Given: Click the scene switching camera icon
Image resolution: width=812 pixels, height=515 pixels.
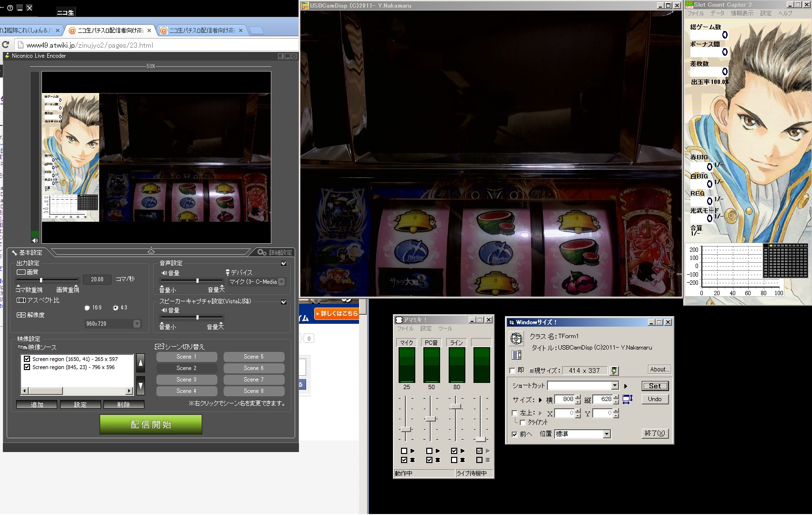Looking at the screenshot, I should [159, 347].
